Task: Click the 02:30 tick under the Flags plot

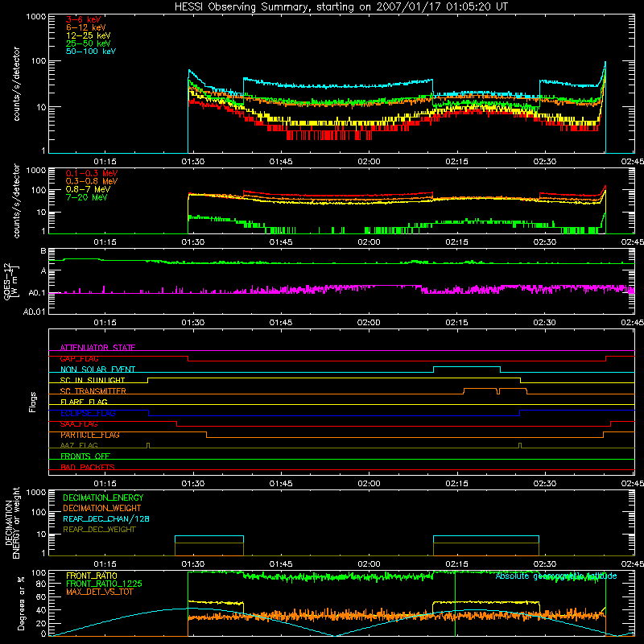Action: pyautogui.click(x=545, y=484)
